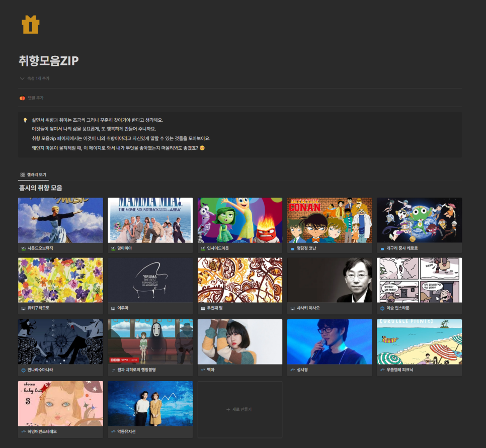This screenshot has width=486, height=448.
Task: Open the Ukulele Picnic beach thumbnail
Action: [420, 342]
